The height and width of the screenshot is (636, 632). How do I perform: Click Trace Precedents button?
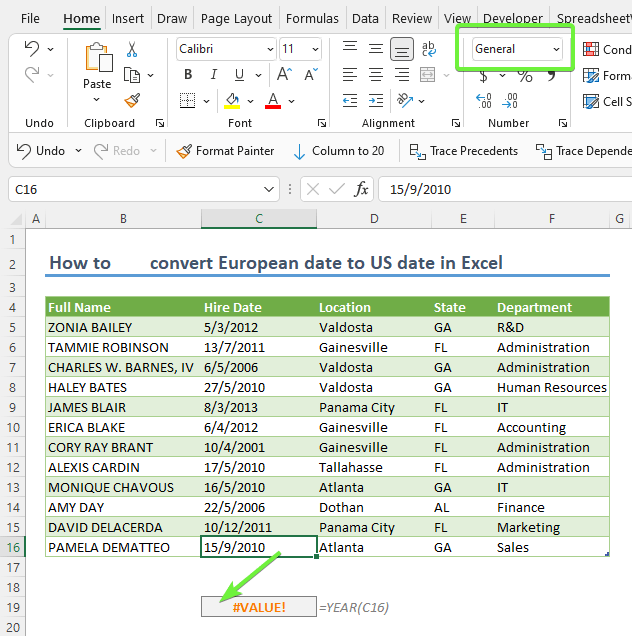coord(464,151)
